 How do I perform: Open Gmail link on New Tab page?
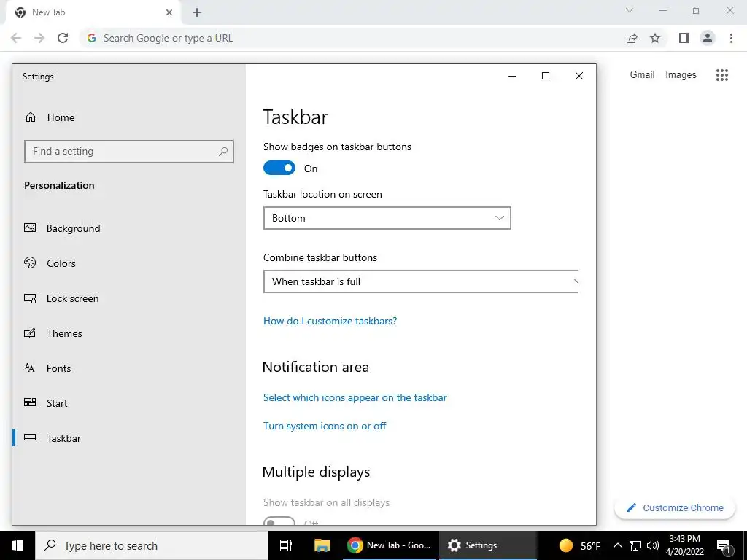tap(642, 75)
